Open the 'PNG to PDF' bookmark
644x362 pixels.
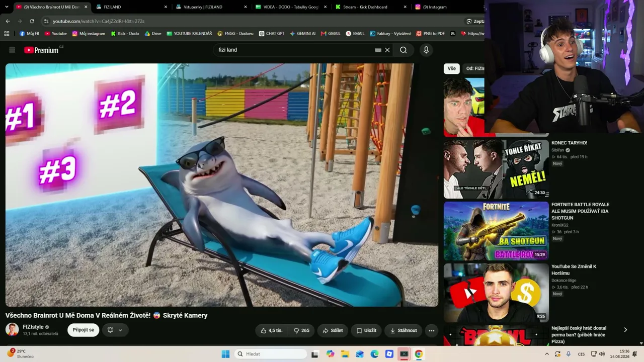pos(431,34)
